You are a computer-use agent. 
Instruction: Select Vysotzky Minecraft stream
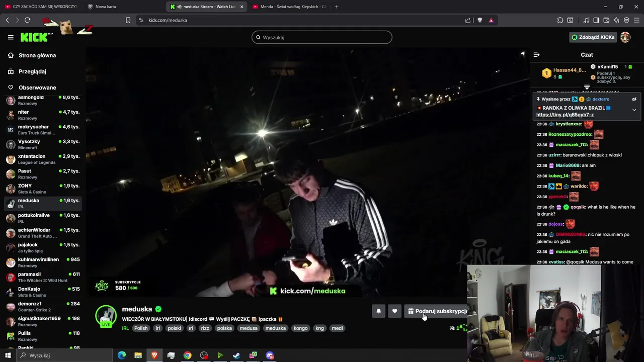click(43, 144)
